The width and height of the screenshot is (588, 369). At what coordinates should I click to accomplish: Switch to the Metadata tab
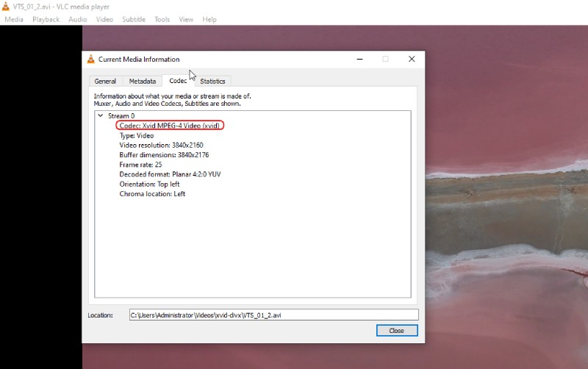coord(142,81)
